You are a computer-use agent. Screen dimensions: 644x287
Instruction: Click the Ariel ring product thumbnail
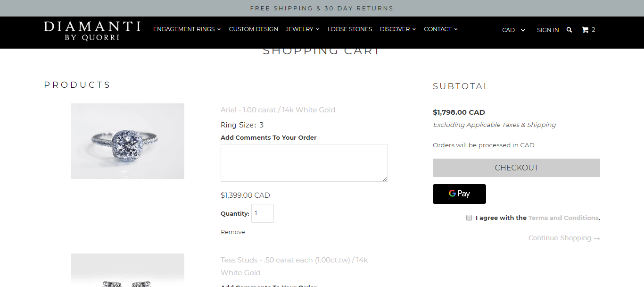(x=128, y=141)
